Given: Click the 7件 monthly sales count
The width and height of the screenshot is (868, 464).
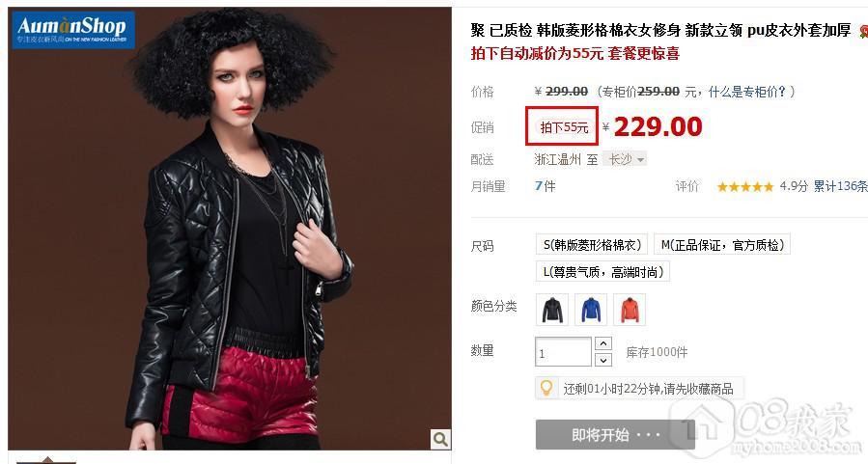Looking at the screenshot, I should (x=546, y=186).
